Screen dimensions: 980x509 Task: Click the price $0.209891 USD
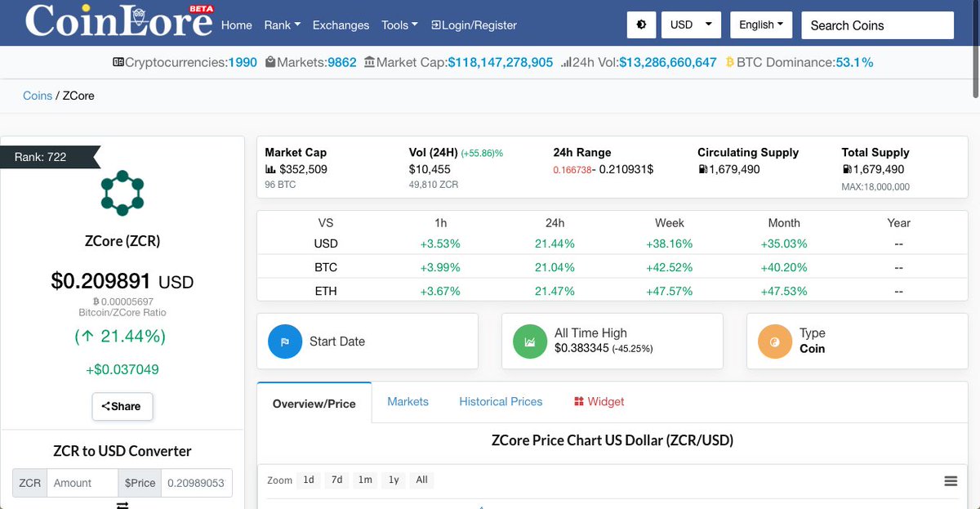[x=122, y=282]
